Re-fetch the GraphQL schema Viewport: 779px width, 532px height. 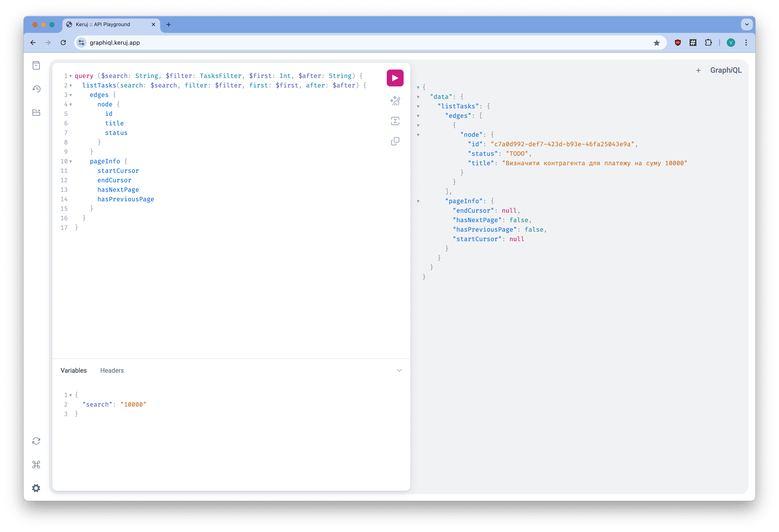pos(36,441)
